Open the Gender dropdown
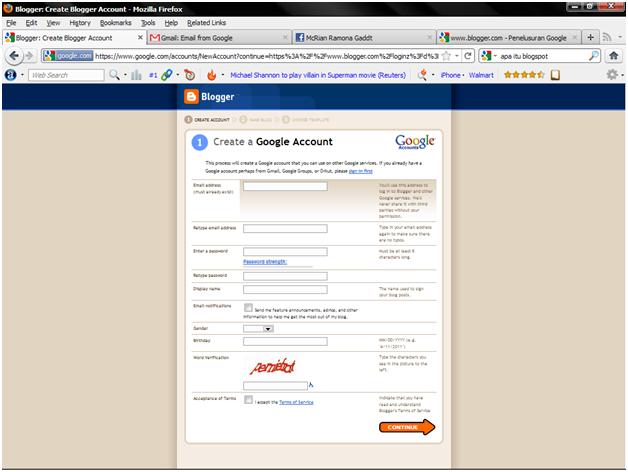 tap(258, 329)
